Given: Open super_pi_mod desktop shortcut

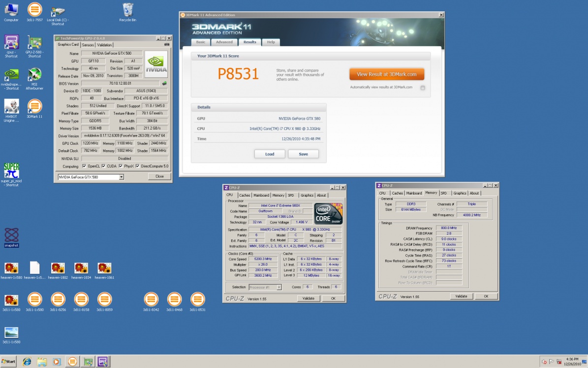Looking at the screenshot, I should tap(11, 170).
